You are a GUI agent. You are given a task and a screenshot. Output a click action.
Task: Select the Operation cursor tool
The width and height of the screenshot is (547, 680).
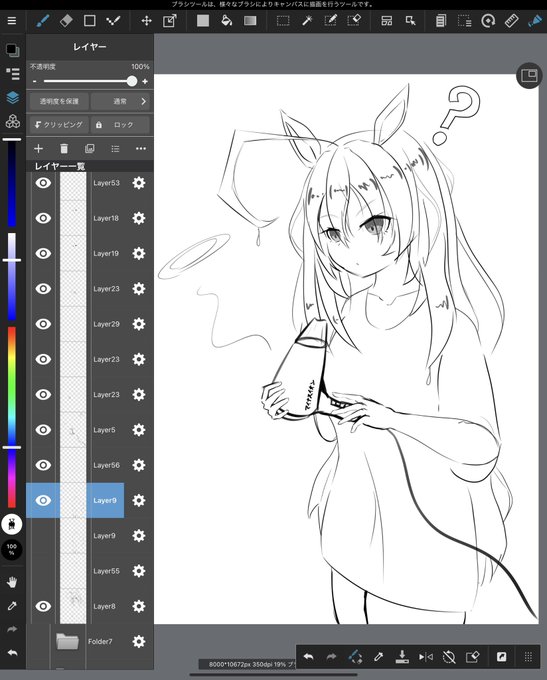[x=410, y=21]
